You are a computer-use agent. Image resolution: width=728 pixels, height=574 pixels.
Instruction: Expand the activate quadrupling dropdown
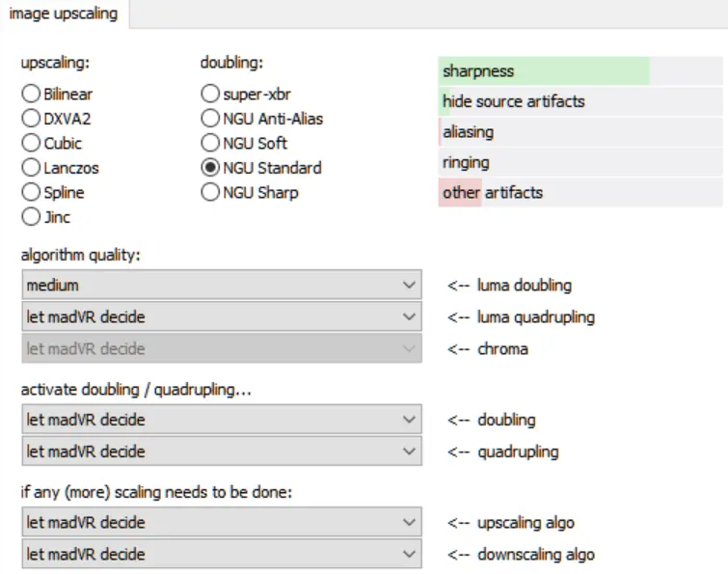[221, 451]
